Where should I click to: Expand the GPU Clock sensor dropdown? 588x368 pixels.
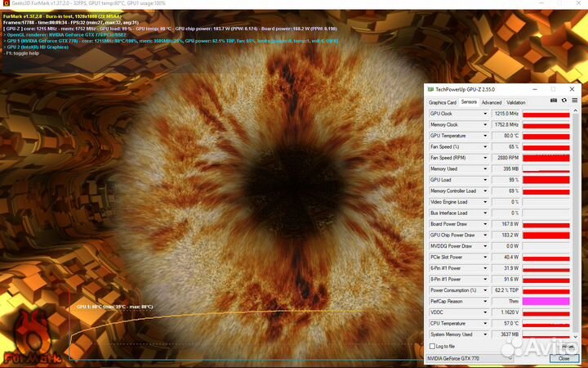(485, 114)
